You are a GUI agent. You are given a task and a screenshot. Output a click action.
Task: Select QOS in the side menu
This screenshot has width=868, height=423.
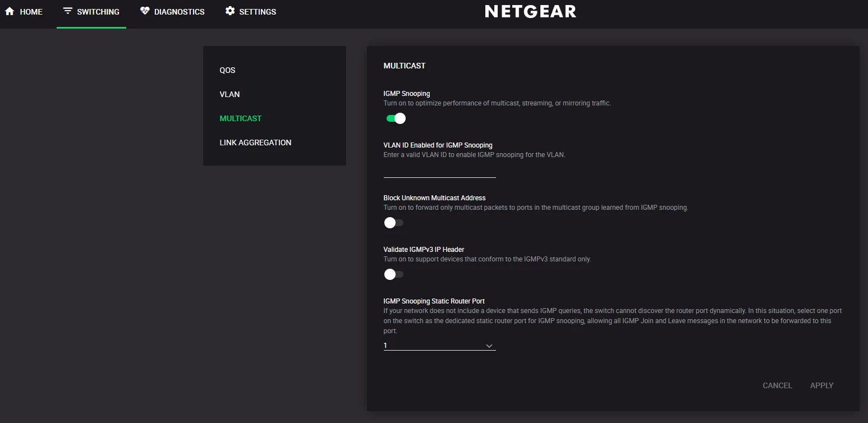click(x=227, y=70)
